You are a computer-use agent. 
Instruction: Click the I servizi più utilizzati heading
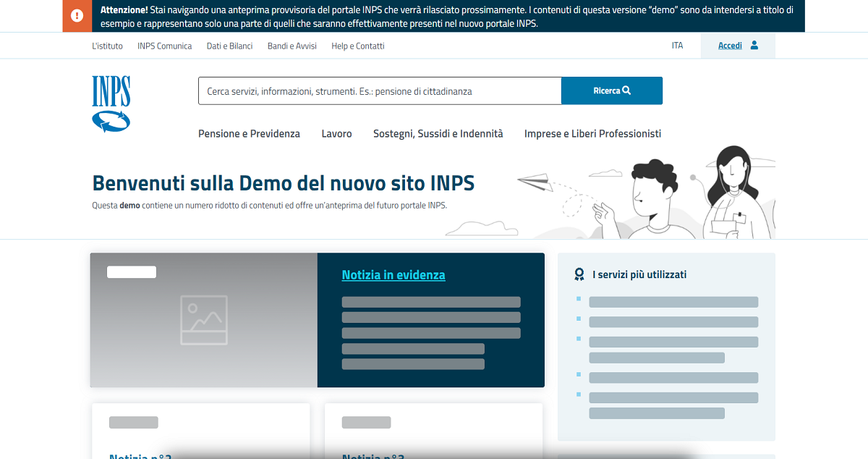coord(639,275)
